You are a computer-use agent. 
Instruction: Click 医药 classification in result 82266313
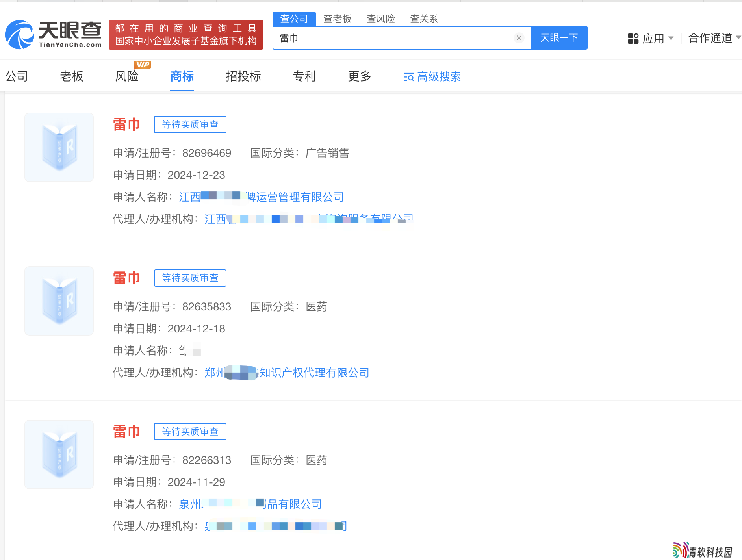point(317,460)
